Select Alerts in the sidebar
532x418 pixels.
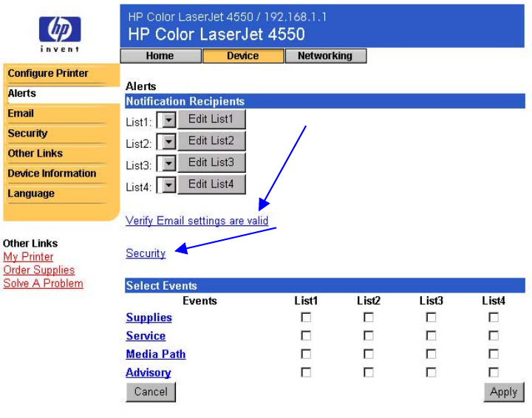(x=21, y=93)
